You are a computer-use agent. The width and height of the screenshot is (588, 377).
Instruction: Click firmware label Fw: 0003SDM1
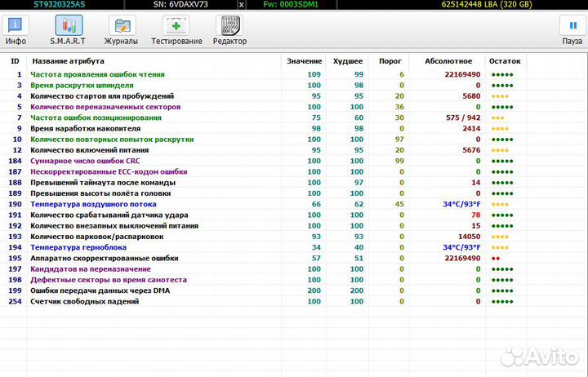pyautogui.click(x=291, y=5)
